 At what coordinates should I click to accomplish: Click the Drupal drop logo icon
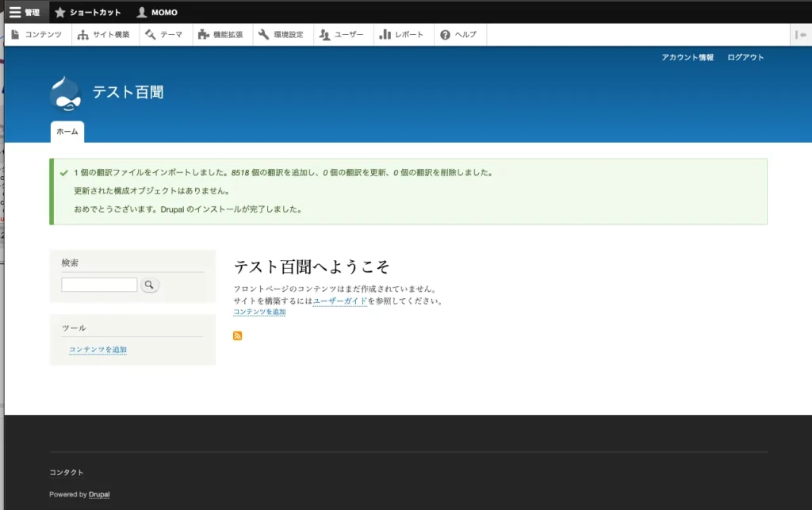[65, 93]
